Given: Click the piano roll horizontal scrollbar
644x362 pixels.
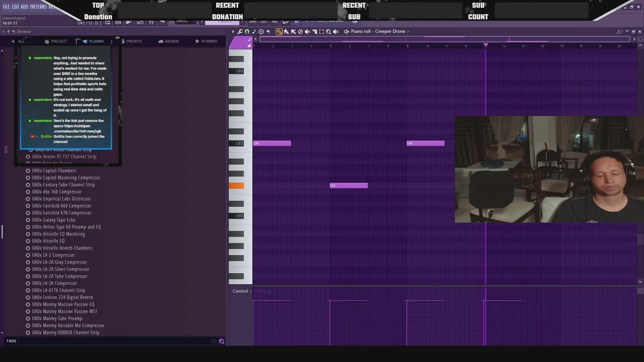Looking at the screenshot, I should (444, 39).
